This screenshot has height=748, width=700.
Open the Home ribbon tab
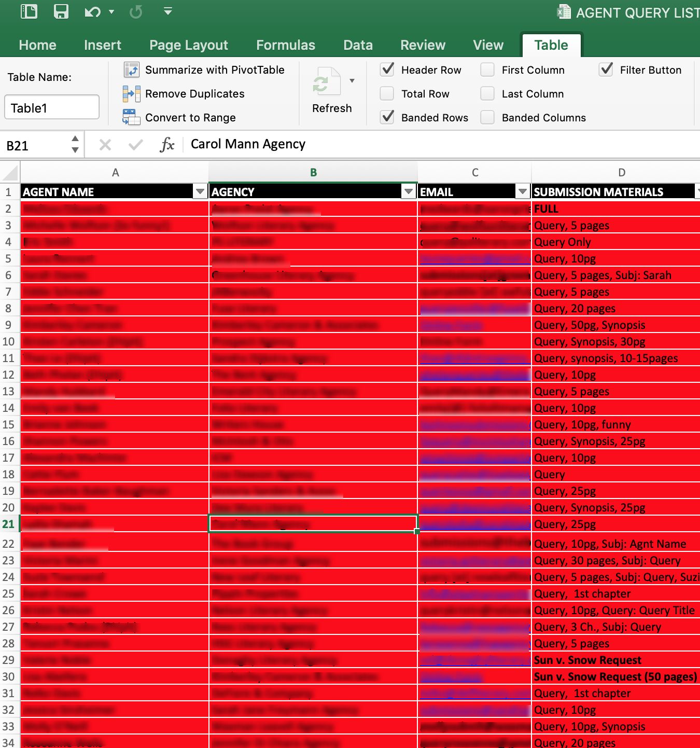(37, 45)
